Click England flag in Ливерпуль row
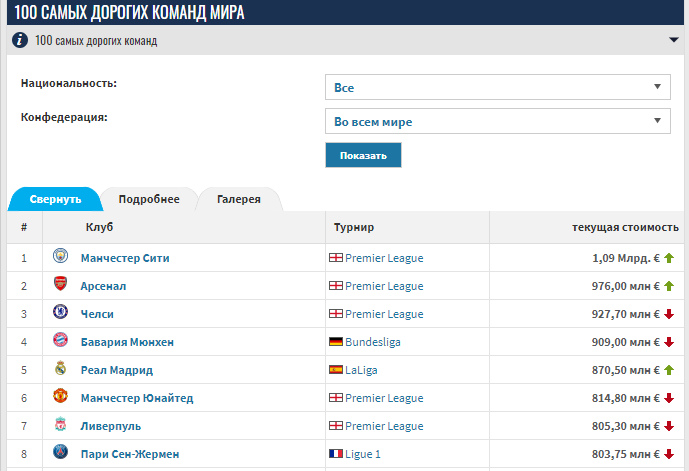This screenshot has height=471, width=689. [x=336, y=426]
